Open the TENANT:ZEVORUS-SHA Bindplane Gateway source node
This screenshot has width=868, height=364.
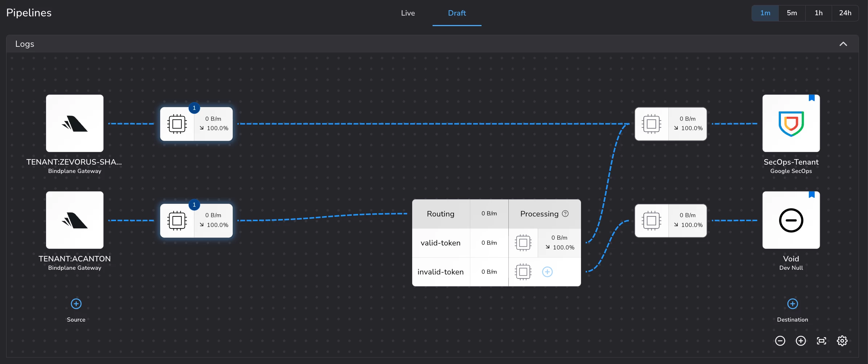tap(75, 123)
